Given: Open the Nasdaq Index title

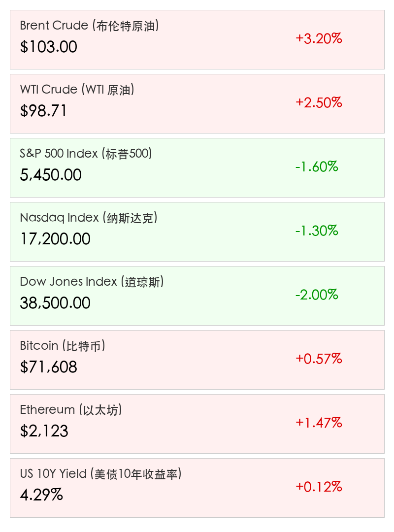Looking at the screenshot, I should click(x=89, y=218).
